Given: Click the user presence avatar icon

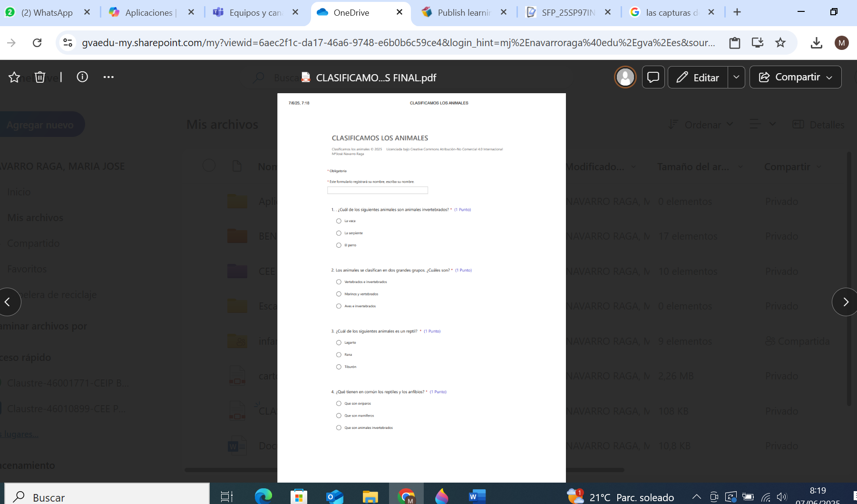Looking at the screenshot, I should [x=625, y=77].
